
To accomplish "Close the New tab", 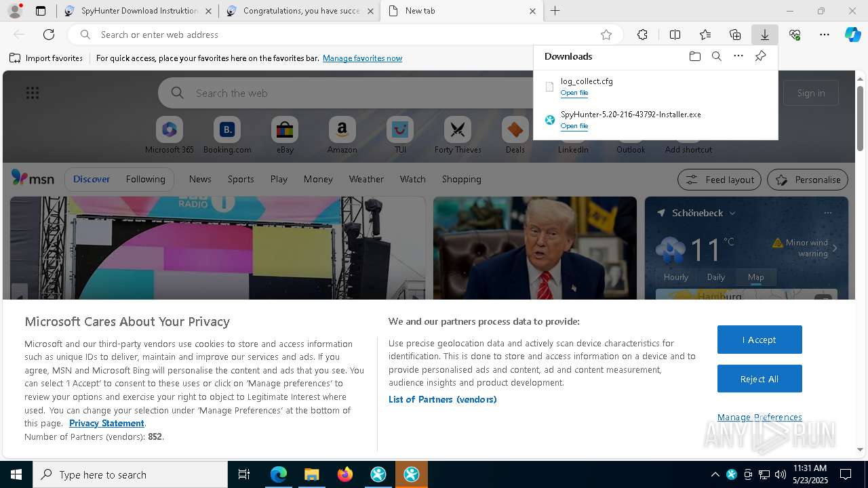I will pos(532,11).
